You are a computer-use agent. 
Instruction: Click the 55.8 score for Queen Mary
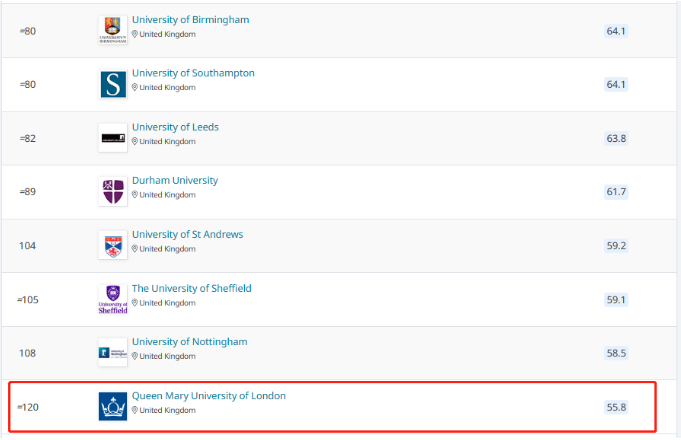tap(616, 407)
